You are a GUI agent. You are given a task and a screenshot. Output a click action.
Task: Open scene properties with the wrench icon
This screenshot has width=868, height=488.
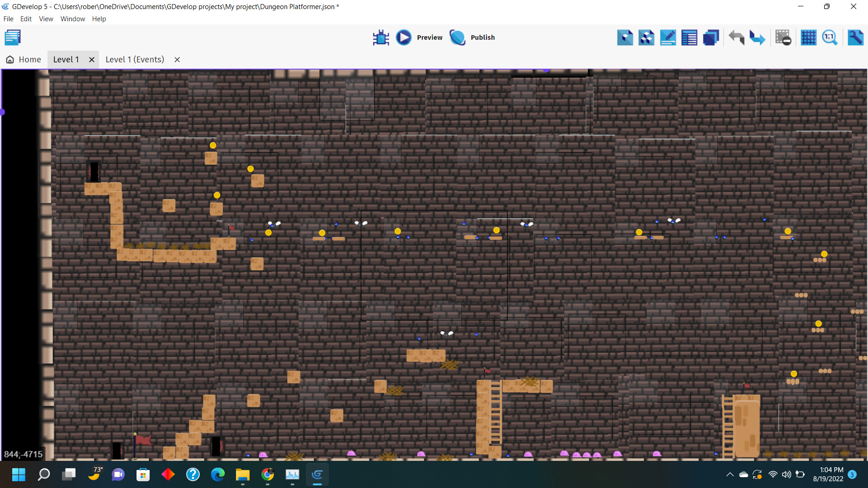pyautogui.click(x=856, y=38)
